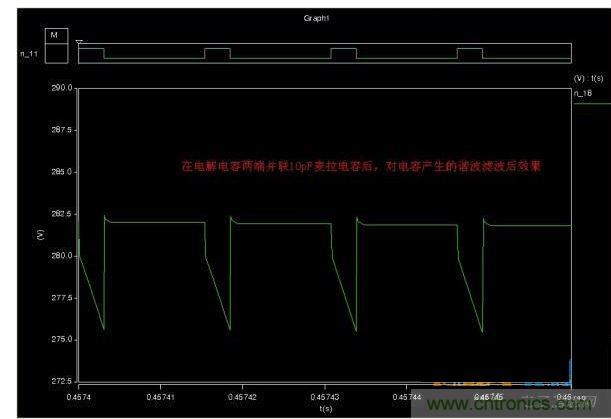Click the 272.5 y-axis tick label
Screen dimensions: 611x419
tap(63, 381)
